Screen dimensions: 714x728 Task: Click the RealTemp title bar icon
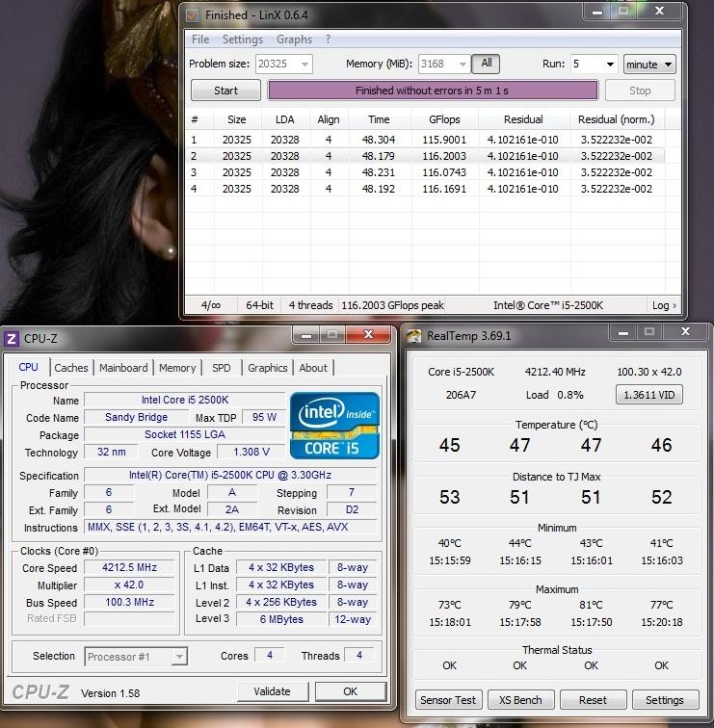pos(413,336)
